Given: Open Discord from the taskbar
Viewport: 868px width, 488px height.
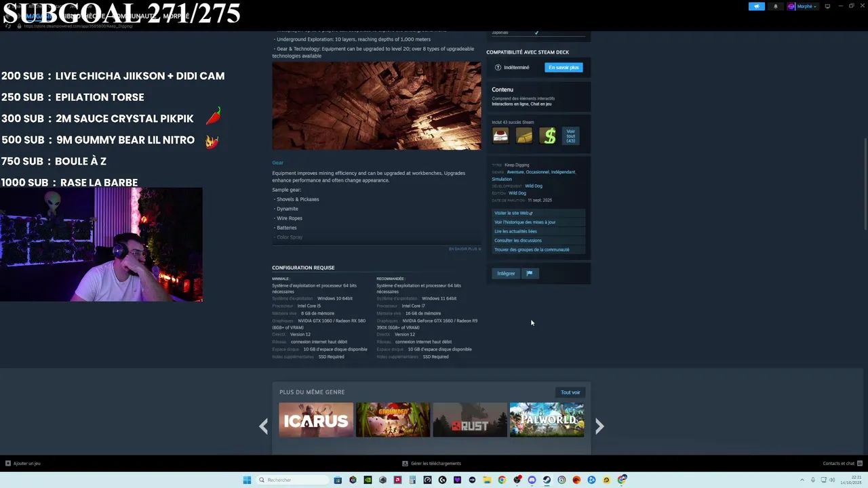Looking at the screenshot, I should [x=532, y=480].
